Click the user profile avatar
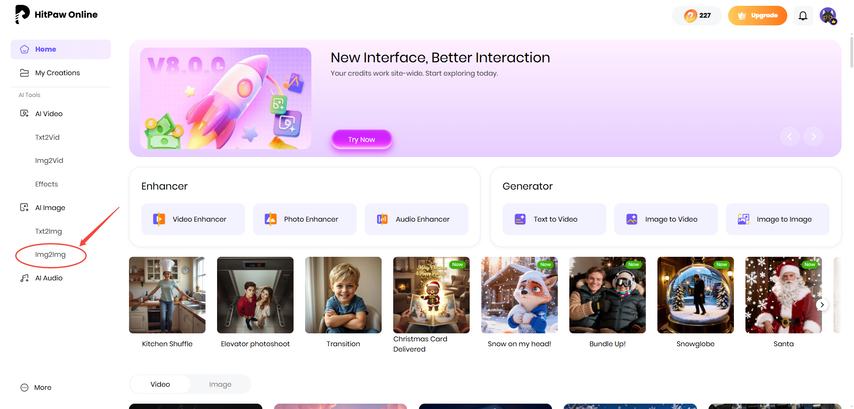This screenshot has width=854, height=409. pyautogui.click(x=828, y=16)
